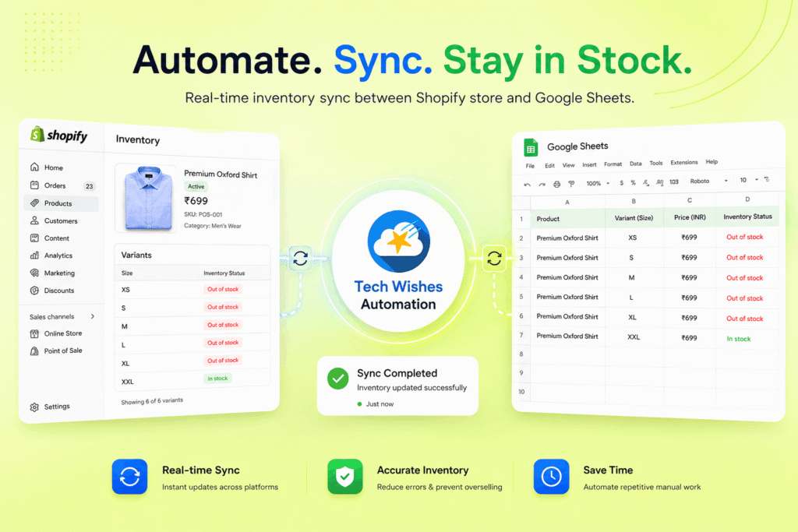Select Products in the Shopify sidebar

click(61, 203)
